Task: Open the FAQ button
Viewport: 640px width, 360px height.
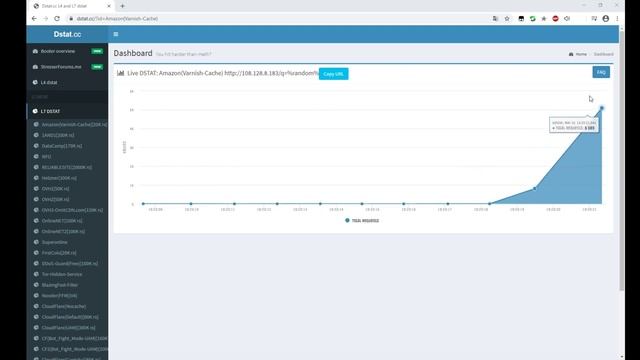Action: tap(601, 72)
